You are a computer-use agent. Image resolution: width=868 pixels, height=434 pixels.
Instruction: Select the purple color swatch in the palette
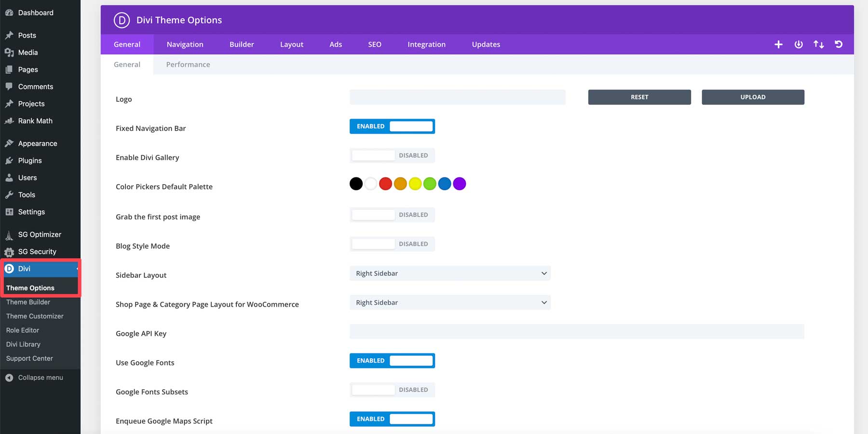(x=460, y=184)
